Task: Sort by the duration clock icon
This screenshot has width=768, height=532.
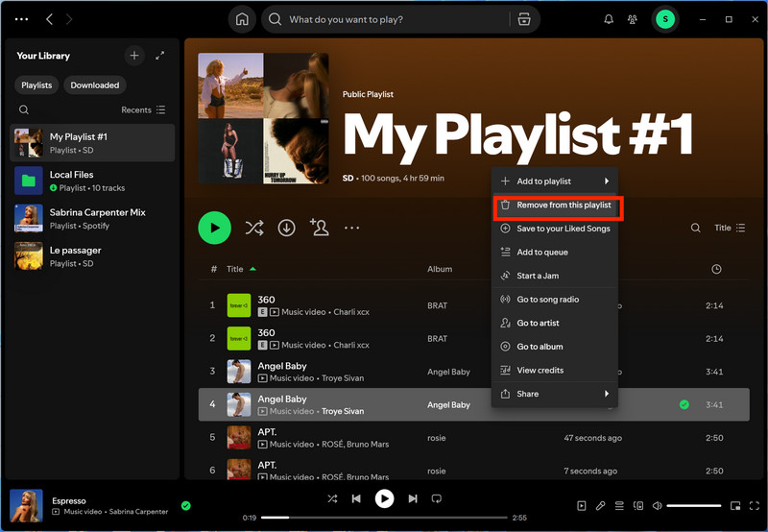Action: 716,269
